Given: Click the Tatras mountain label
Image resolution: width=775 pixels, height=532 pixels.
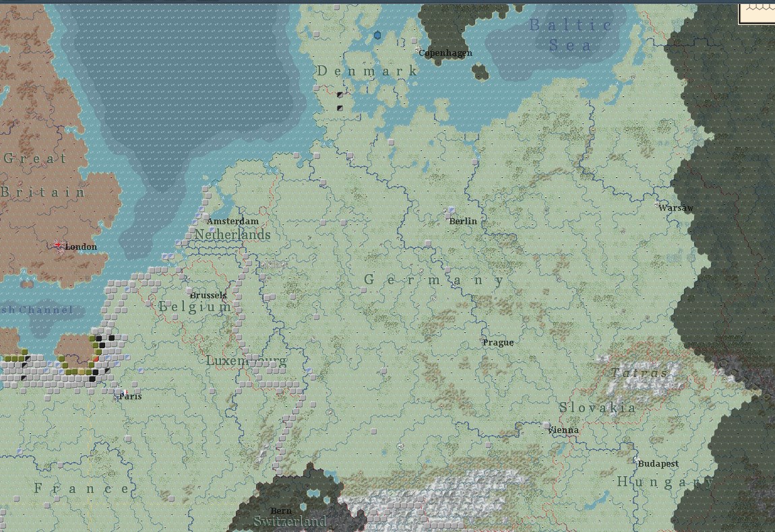Looking at the screenshot, I should [x=640, y=373].
